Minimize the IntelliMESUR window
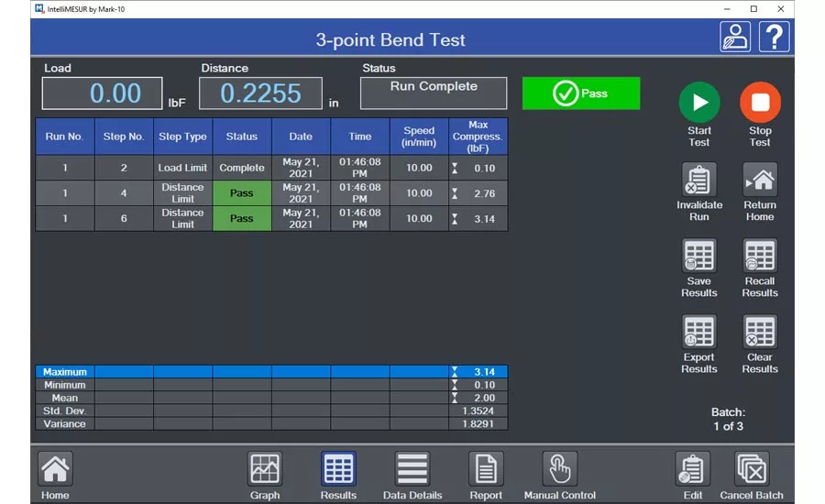 pyautogui.click(x=727, y=9)
